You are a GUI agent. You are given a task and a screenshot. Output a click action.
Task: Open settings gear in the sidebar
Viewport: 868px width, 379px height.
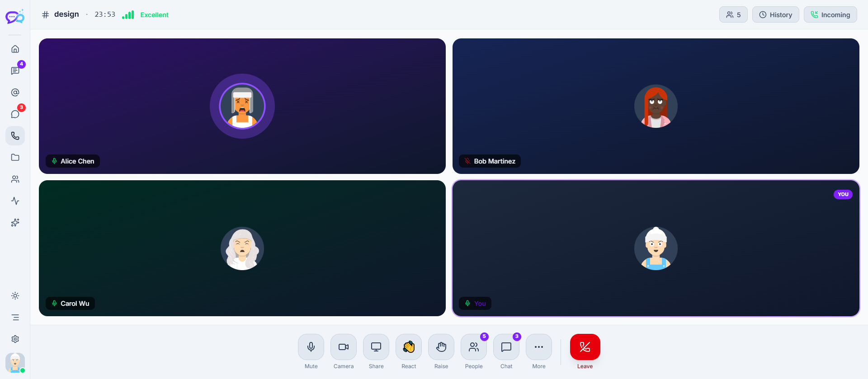15,339
